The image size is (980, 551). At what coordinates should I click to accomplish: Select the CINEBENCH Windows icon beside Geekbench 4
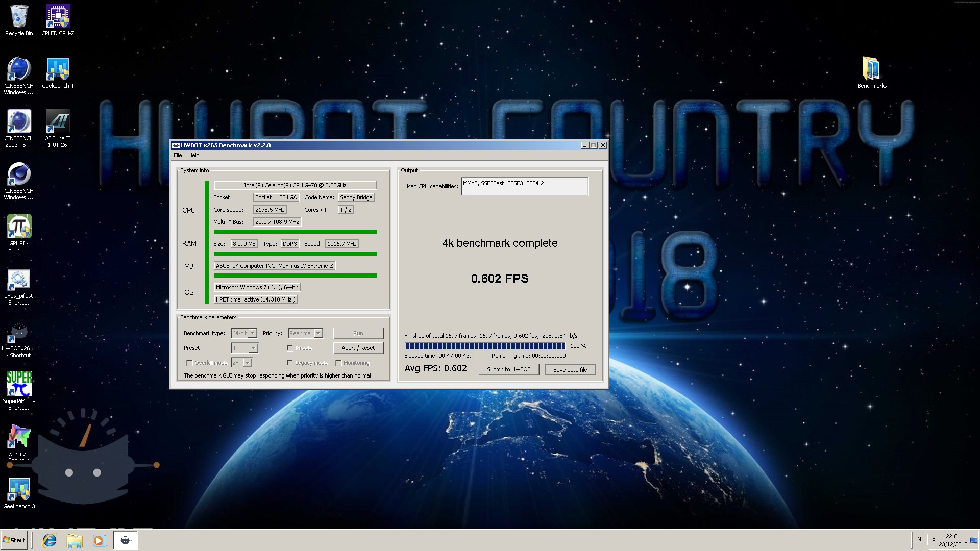click(x=19, y=76)
